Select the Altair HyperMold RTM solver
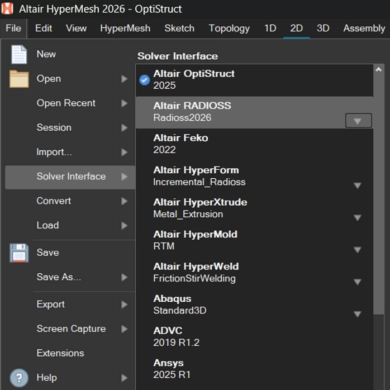Screen dimensions: 390x390 (255, 241)
